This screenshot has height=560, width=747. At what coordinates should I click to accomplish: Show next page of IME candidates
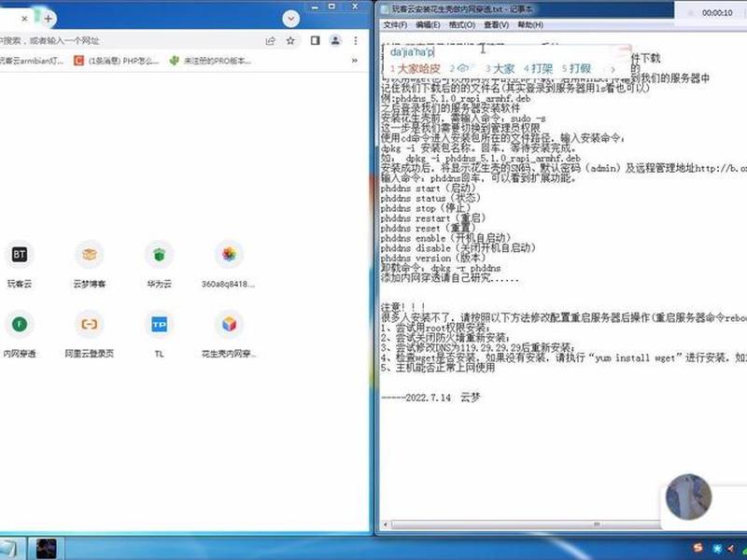click(x=613, y=69)
